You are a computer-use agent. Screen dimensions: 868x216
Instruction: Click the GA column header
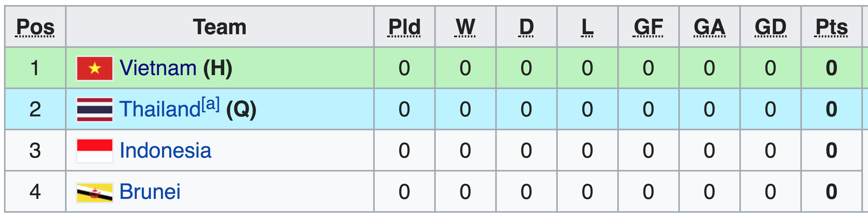(x=709, y=27)
